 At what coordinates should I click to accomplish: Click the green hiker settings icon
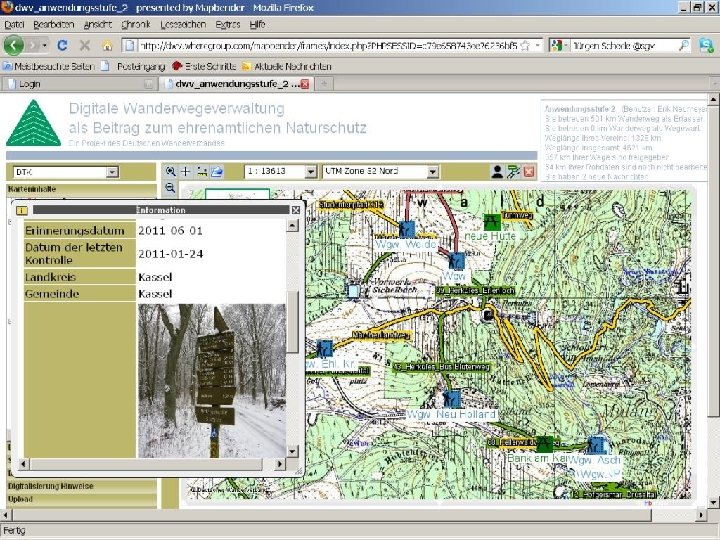pos(513,172)
